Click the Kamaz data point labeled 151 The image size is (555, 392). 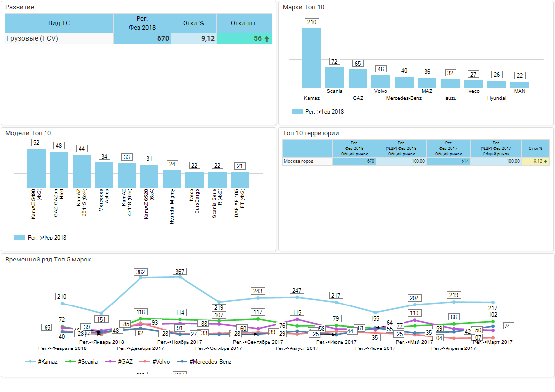101,313
